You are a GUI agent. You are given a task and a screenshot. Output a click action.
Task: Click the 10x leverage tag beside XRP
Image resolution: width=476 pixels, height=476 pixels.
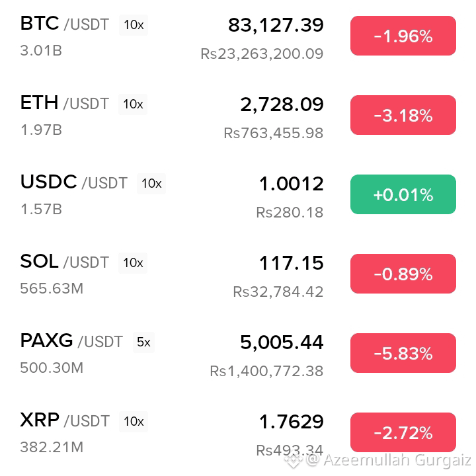point(134,422)
